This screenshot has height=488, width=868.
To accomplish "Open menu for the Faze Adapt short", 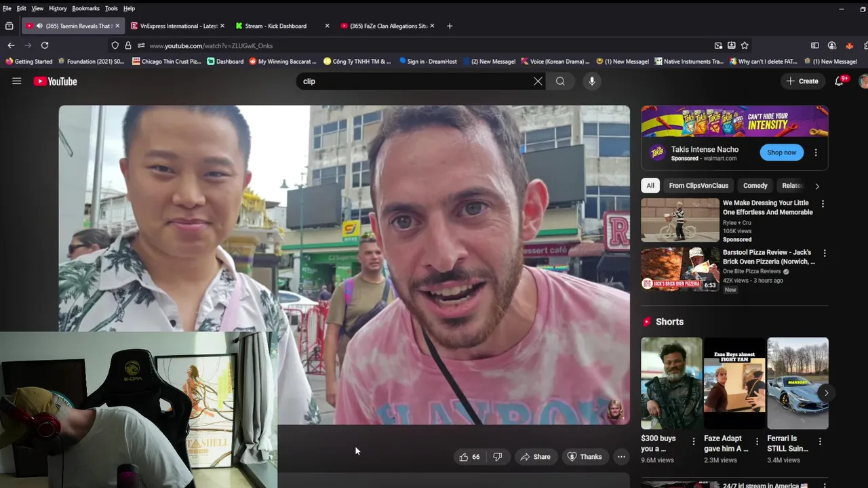I will pos(757,441).
